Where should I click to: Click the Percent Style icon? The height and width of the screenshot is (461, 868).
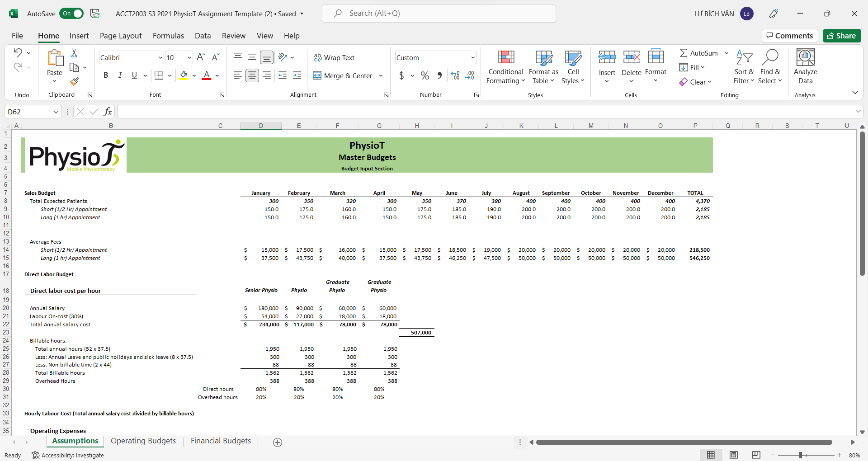[425, 75]
